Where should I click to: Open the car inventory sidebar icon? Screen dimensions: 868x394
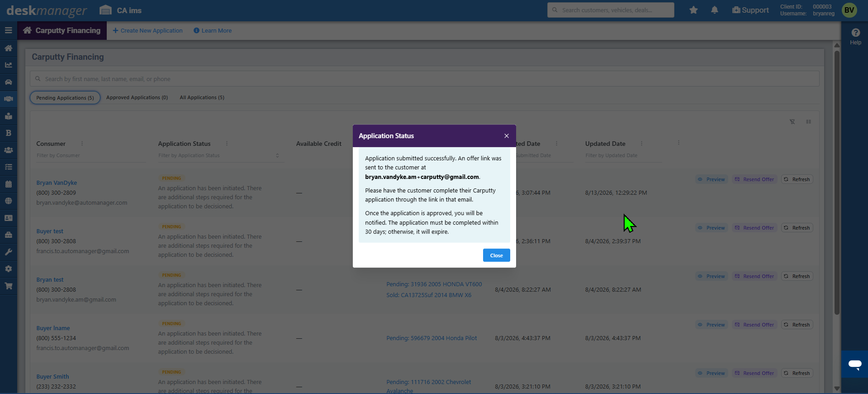coord(8,82)
